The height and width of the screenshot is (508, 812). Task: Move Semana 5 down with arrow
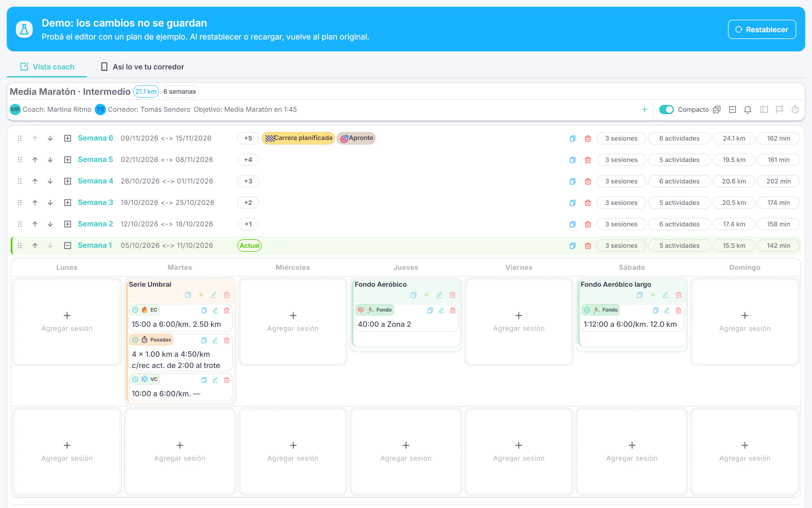point(50,160)
